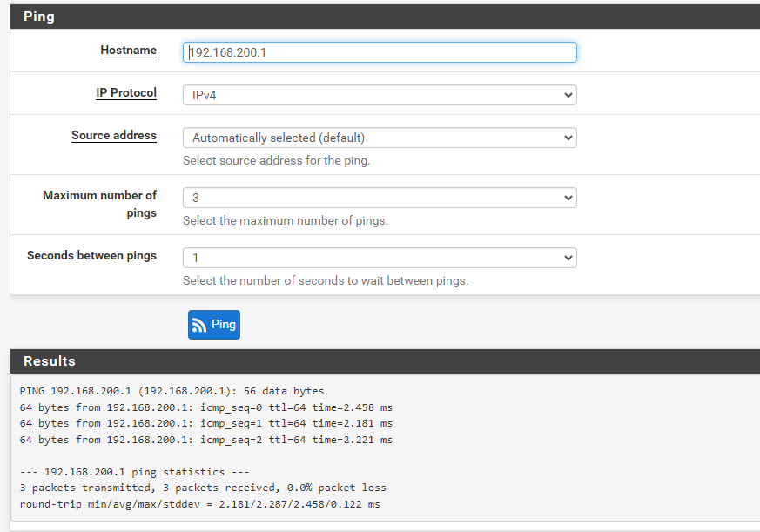Select the icmp_seq=1 reply line
760x532 pixels.
click(205, 423)
